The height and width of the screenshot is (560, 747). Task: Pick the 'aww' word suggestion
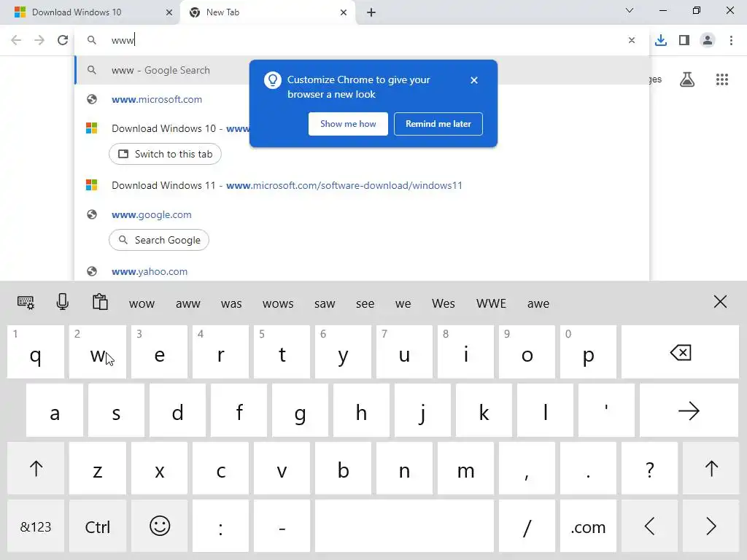(x=187, y=303)
